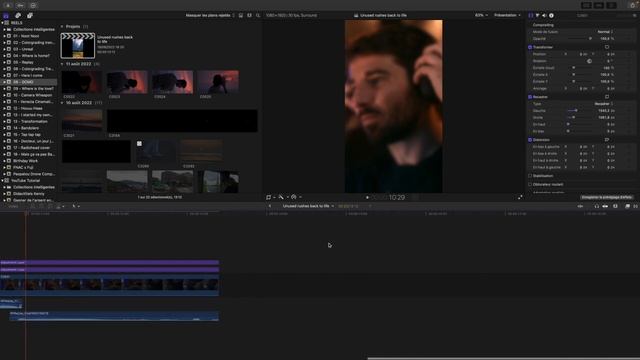Open the browser search magnifier icon
Viewport: 640px width, 360px height.
(258, 16)
